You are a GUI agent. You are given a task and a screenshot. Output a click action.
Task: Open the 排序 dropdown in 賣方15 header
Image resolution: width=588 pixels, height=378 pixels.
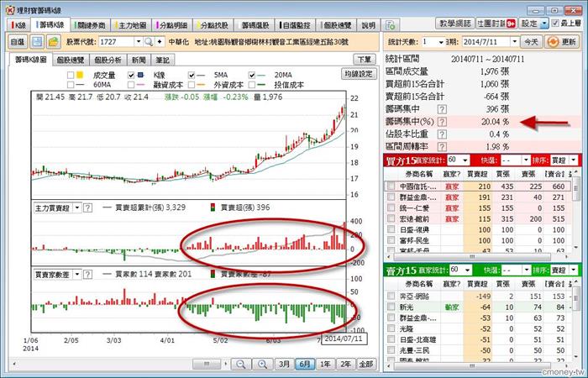[x=574, y=270]
